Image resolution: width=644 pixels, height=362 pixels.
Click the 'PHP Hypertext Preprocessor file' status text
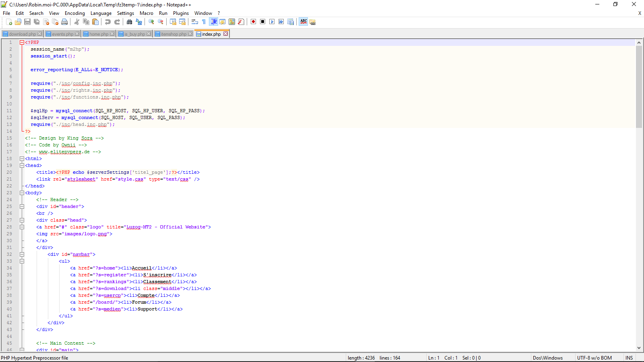[x=35, y=358]
